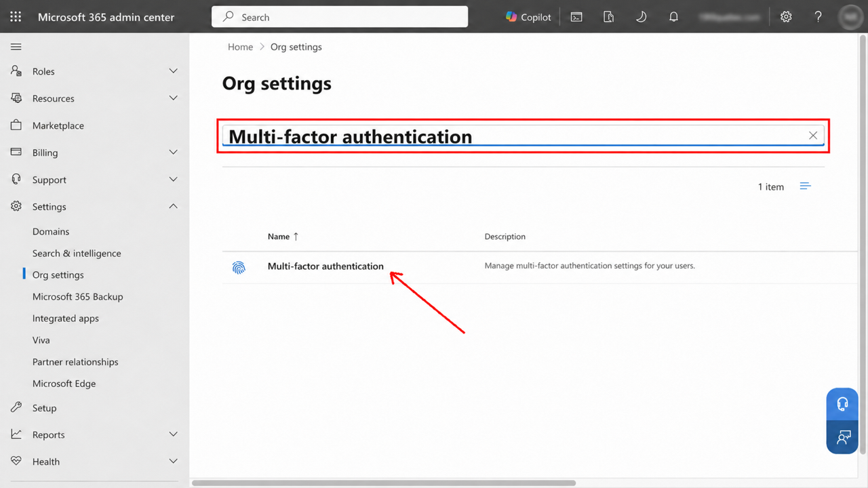The height and width of the screenshot is (488, 868).
Task: Click the Billing card icon
Action: [16, 152]
